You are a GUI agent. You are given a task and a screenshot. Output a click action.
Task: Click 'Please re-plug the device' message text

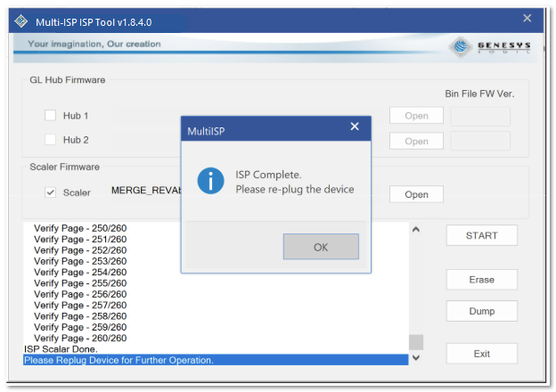[x=295, y=189]
